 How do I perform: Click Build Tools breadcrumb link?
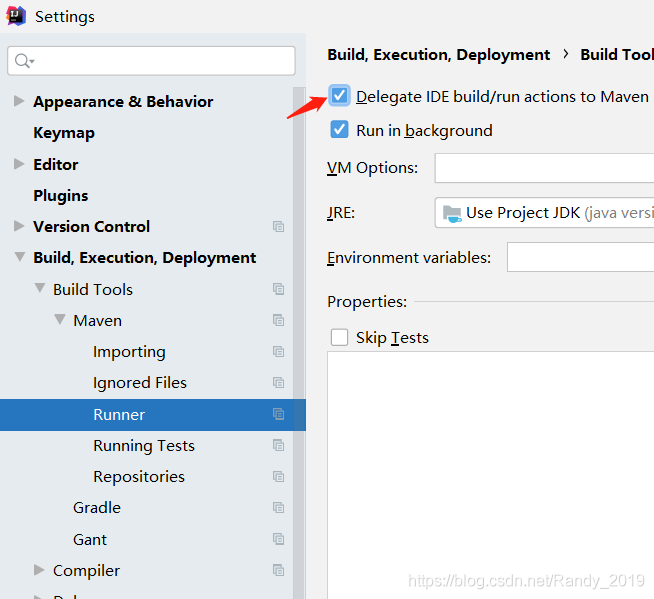click(x=617, y=55)
